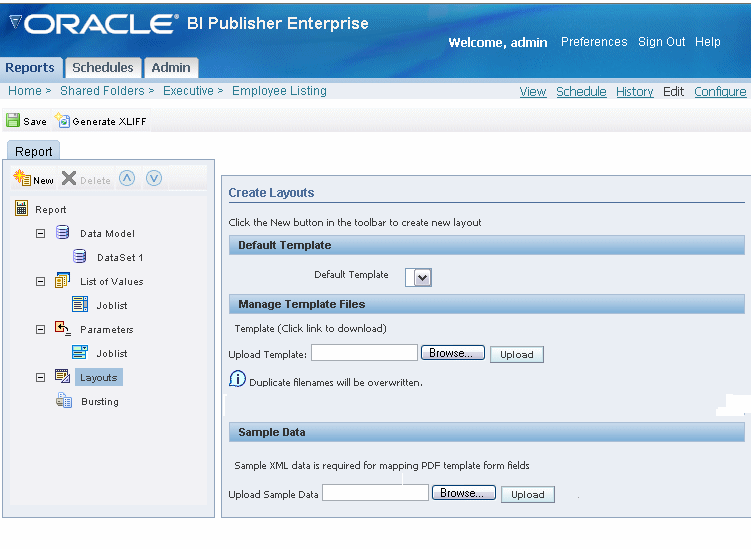Click the Report root node icon
Screen dimensions: 751x549
[22, 208]
